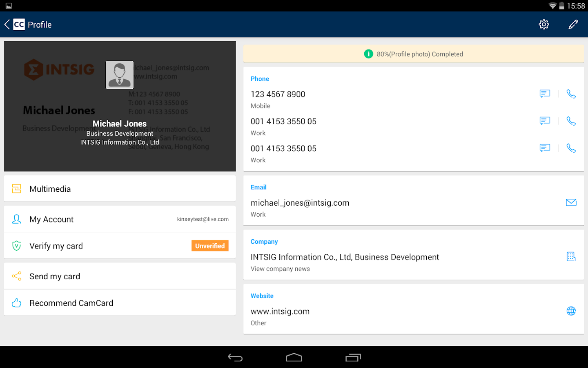Viewport: 588px width, 368px height.
Task: Tap the 80% profile completion banner
Action: coord(414,54)
